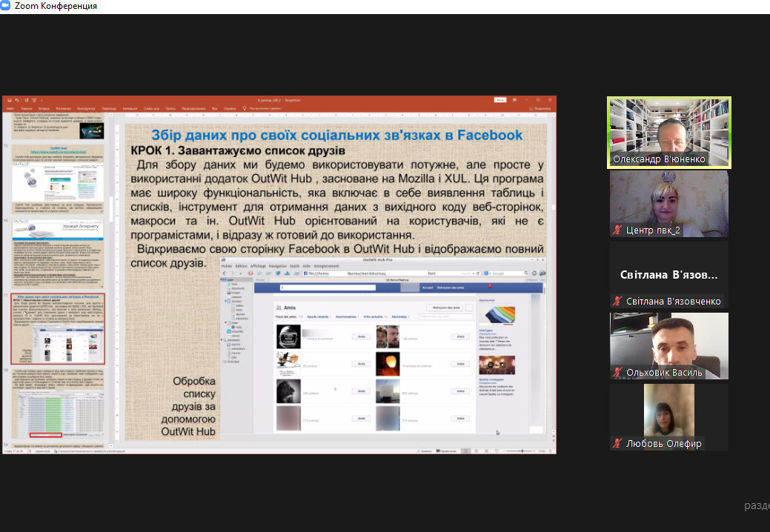Click the zoom percentage value in status bar
Screen dimensions: 770x532
(542, 451)
